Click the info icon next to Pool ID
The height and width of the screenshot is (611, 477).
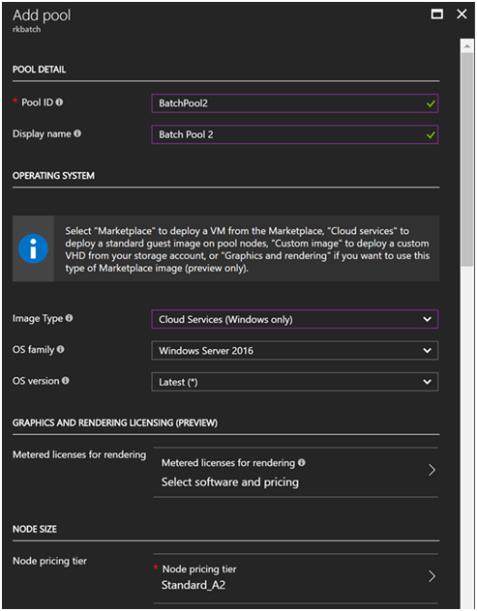coord(59,102)
